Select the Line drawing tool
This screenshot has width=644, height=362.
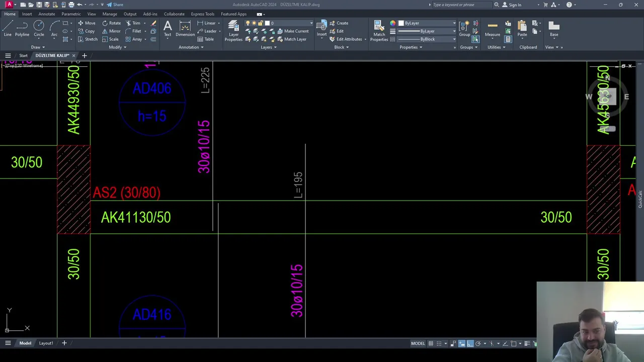8,28
